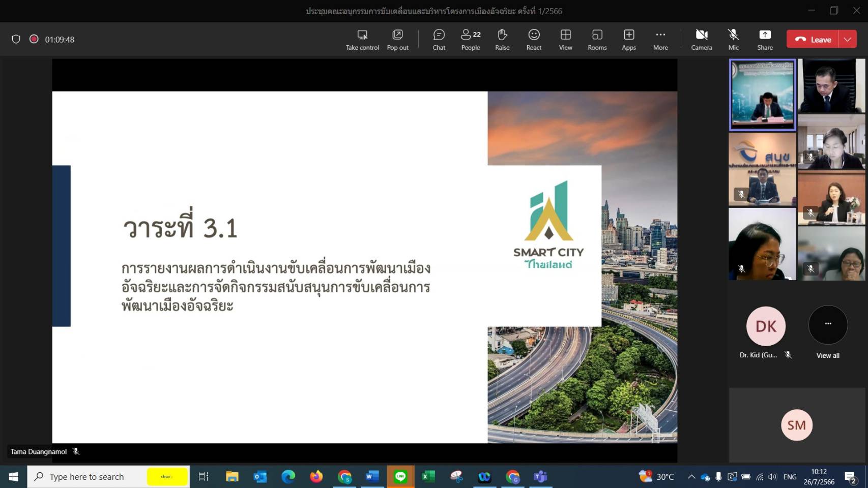Screen dimensions: 868x488
Task: Open the Apps menu in Teams
Action: pos(629,40)
